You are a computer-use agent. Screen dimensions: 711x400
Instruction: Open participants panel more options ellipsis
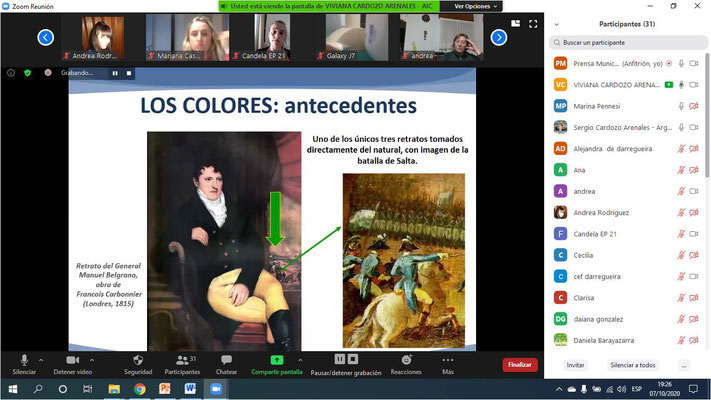coord(684,366)
